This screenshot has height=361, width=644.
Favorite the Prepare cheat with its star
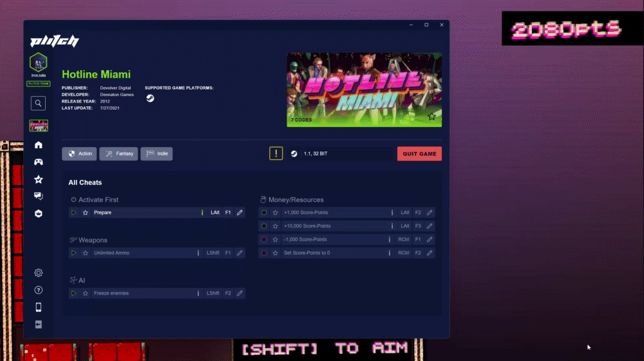pos(86,213)
